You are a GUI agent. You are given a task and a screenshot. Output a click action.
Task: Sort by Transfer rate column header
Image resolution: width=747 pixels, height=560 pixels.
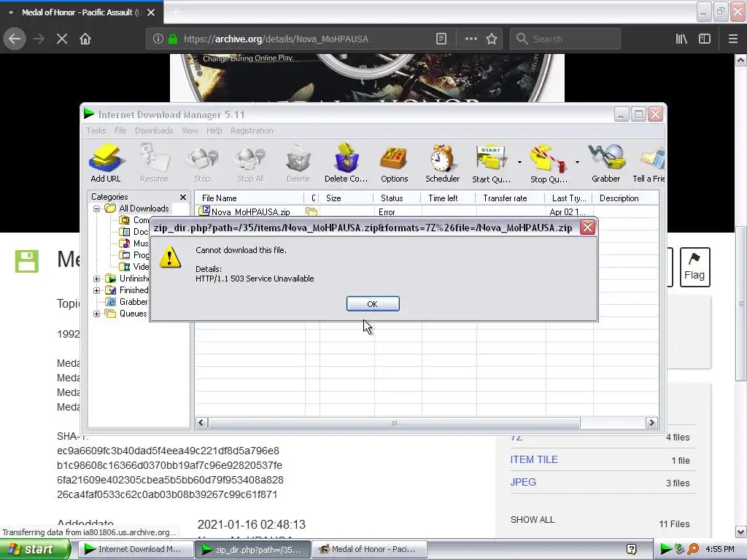pos(511,198)
